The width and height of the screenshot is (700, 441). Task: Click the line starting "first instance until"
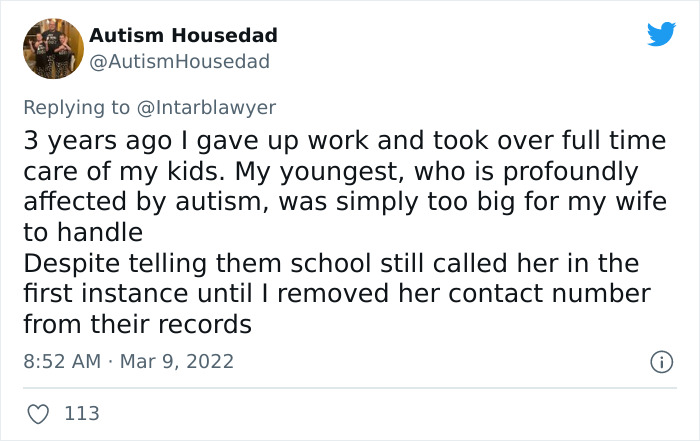336,295
